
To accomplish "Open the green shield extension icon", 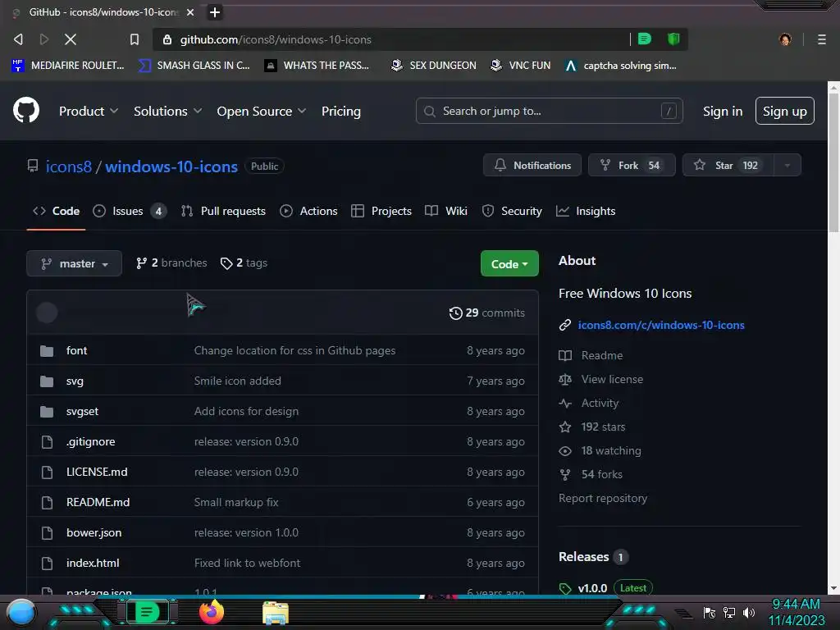I will point(673,39).
